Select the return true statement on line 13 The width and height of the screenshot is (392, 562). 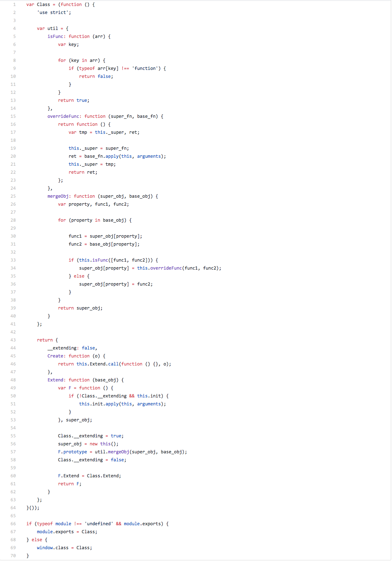tap(73, 100)
